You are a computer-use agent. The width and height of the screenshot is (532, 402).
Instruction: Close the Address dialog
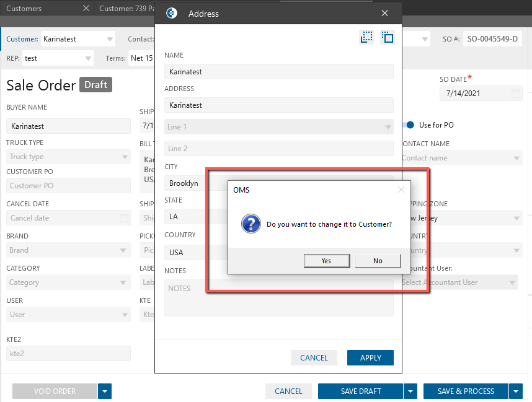click(384, 13)
